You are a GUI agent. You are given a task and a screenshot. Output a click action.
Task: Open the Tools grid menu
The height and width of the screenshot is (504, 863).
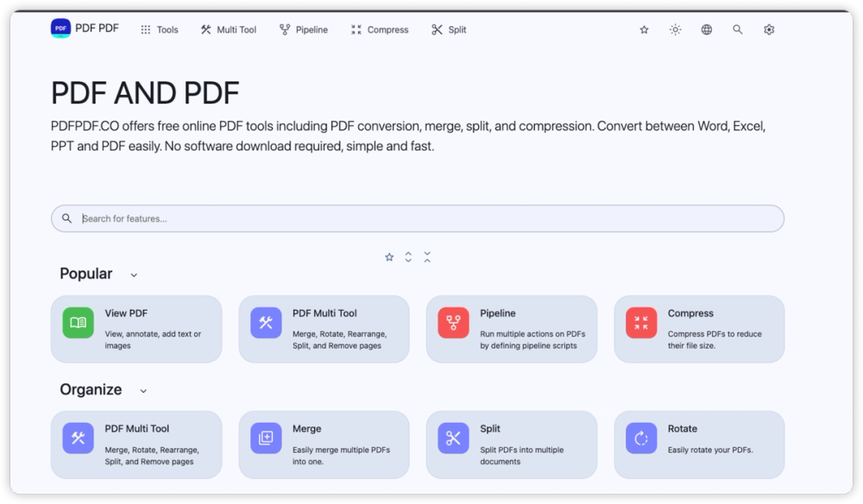[x=160, y=29]
